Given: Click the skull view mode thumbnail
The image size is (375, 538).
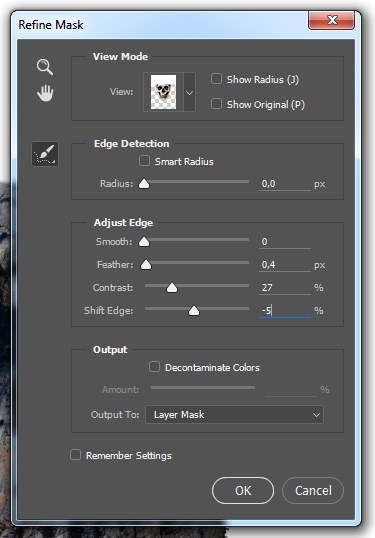Looking at the screenshot, I should click(x=163, y=92).
